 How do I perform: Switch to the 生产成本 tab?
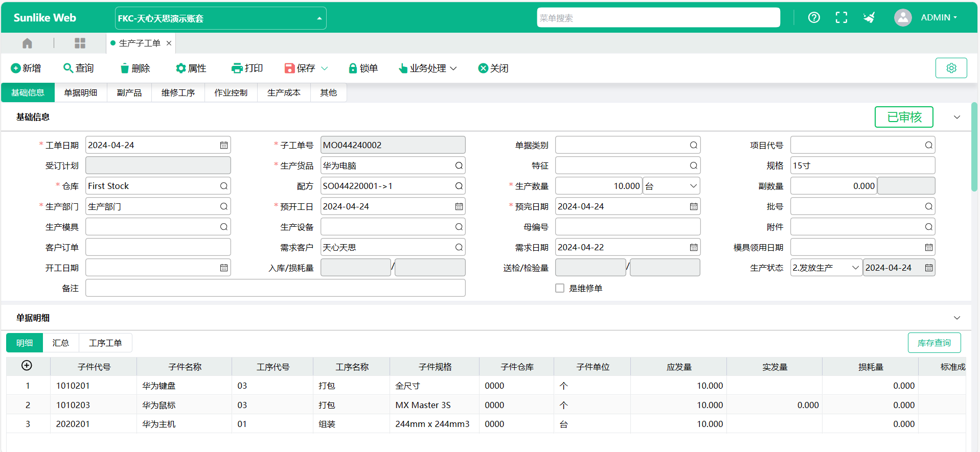click(x=284, y=92)
